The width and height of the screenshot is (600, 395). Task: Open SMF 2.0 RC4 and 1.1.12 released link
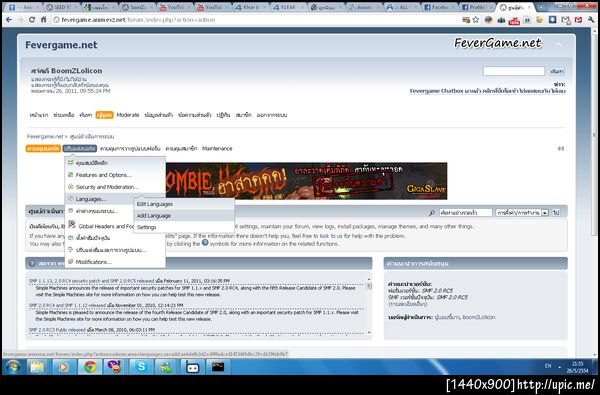pyautogui.click(x=67, y=305)
